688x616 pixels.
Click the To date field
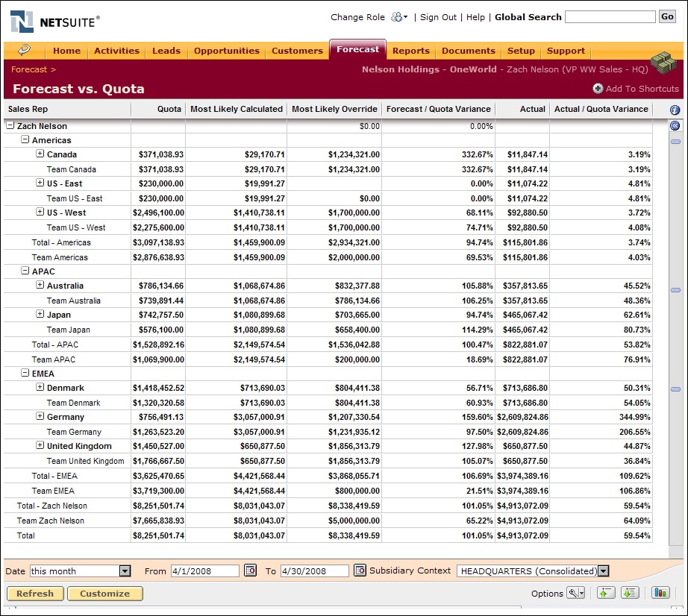coord(315,571)
